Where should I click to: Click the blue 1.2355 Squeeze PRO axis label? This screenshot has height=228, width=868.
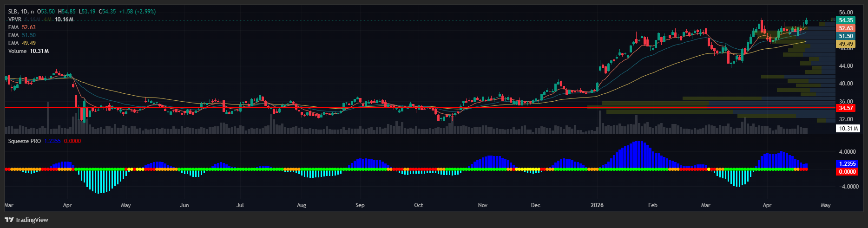pyautogui.click(x=847, y=164)
